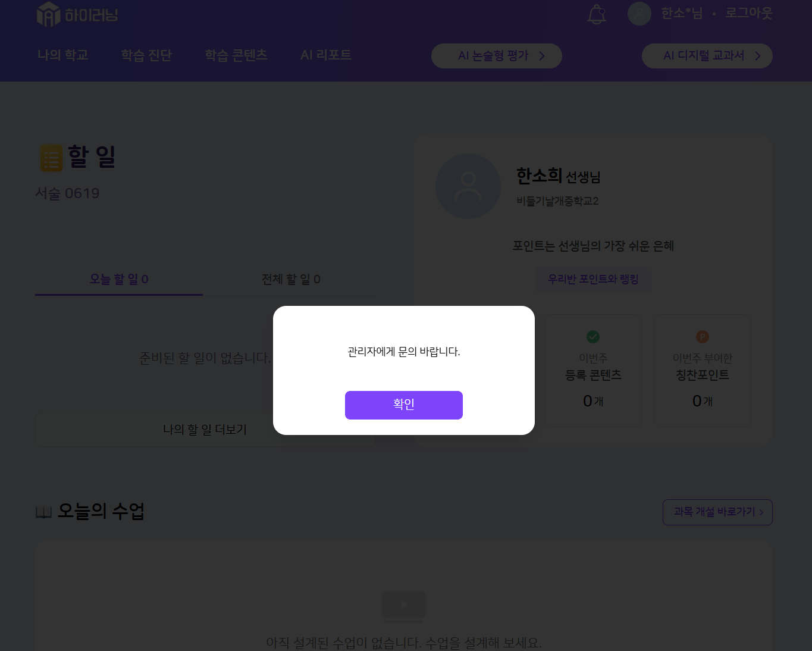812x651 pixels.
Task: Click the 로그아웃 link
Action: coord(748,13)
